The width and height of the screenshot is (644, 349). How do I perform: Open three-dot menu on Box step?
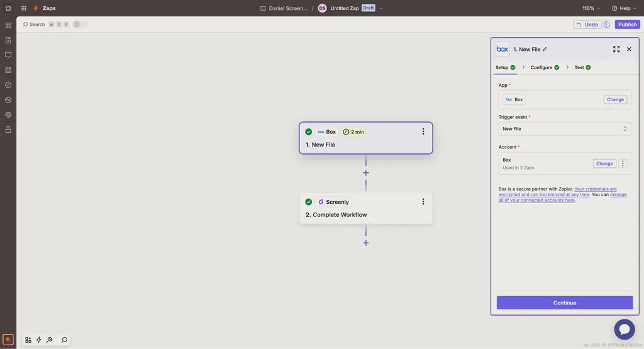[x=423, y=131]
